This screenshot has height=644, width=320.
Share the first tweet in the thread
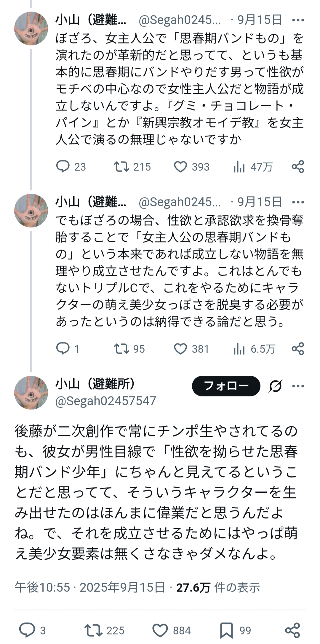[x=298, y=167]
